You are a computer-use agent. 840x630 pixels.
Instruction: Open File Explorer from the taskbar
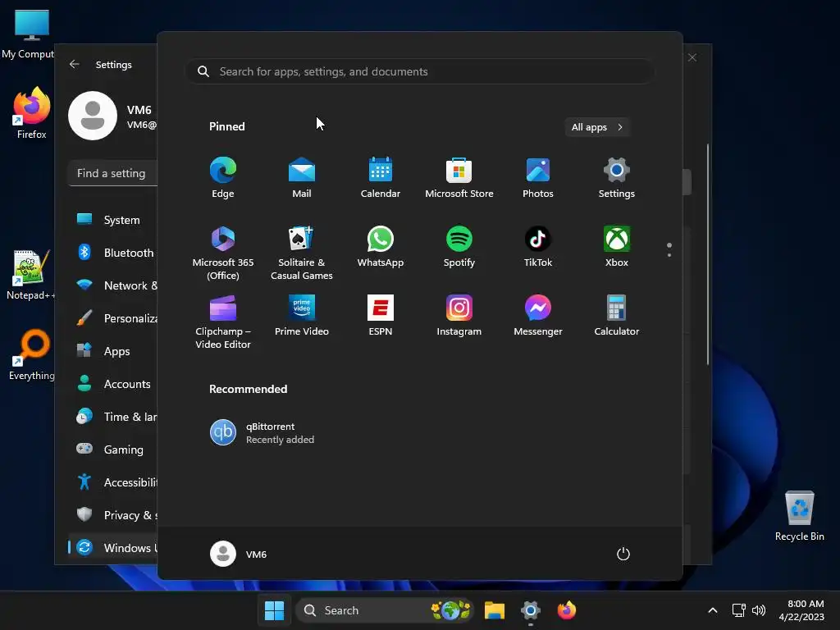pyautogui.click(x=495, y=610)
